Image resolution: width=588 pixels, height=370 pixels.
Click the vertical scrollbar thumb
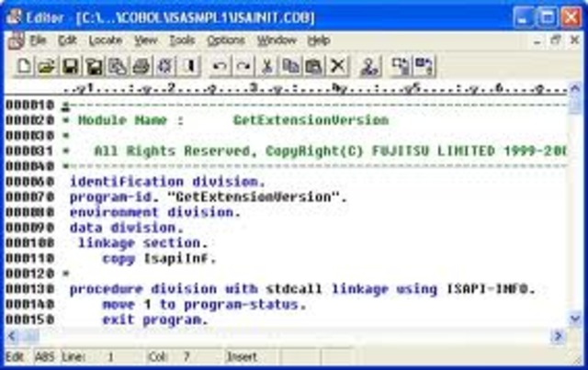[575, 105]
